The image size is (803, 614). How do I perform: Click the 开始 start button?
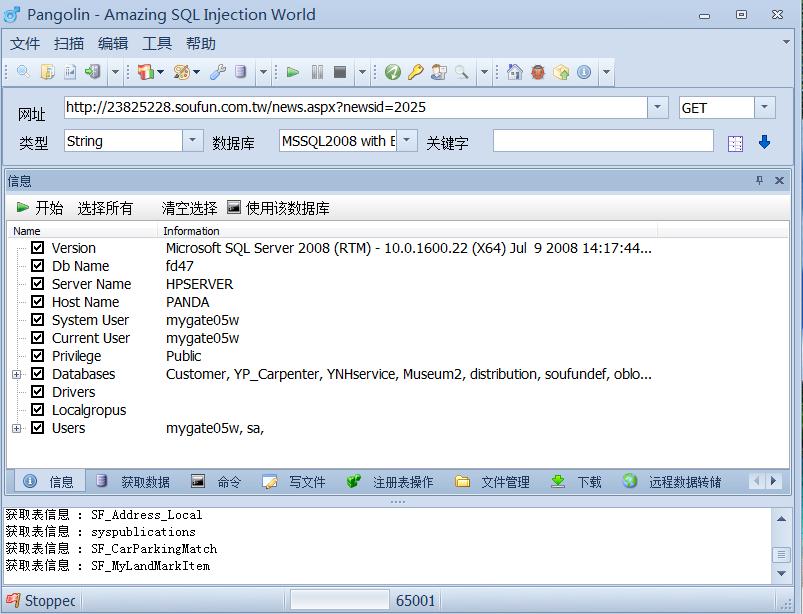[x=40, y=208]
